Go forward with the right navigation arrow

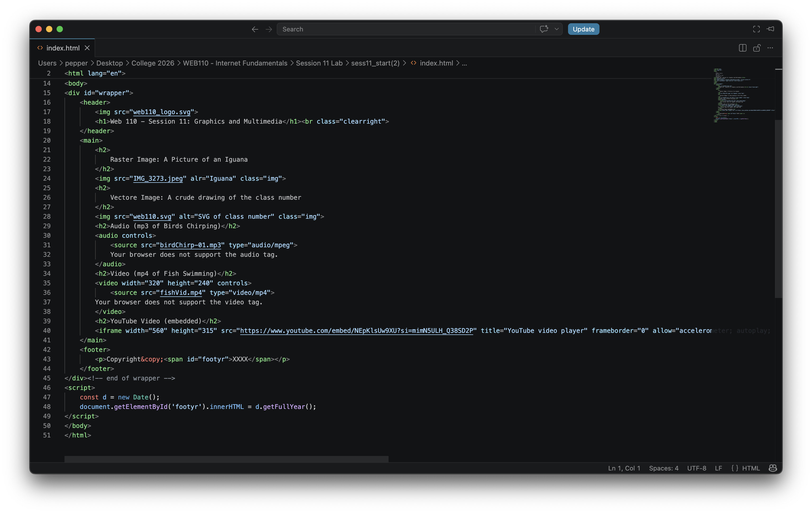269,29
